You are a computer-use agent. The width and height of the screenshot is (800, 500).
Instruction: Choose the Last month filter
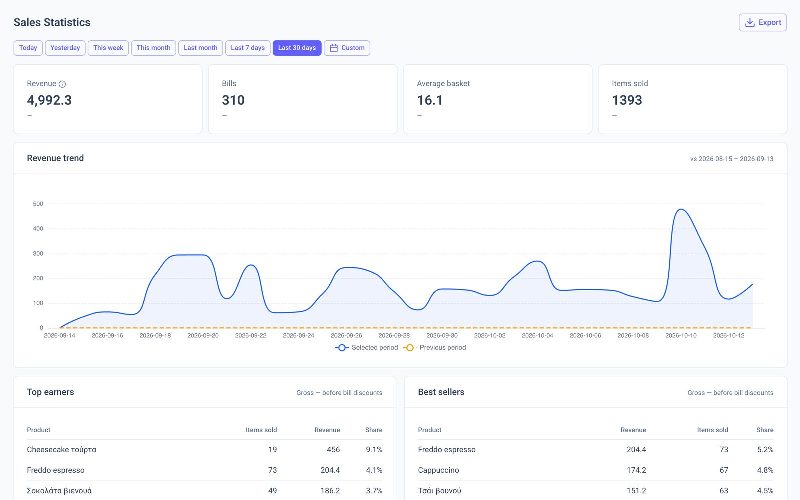[201, 47]
